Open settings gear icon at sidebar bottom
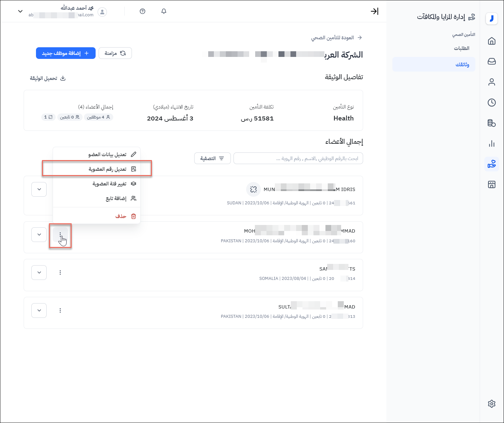The width and height of the screenshot is (504, 423). coord(491,404)
